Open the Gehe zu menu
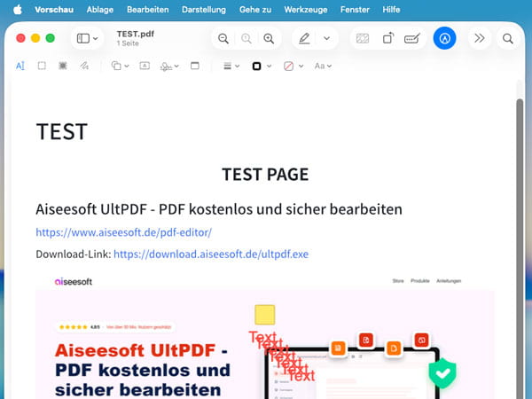 [255, 10]
